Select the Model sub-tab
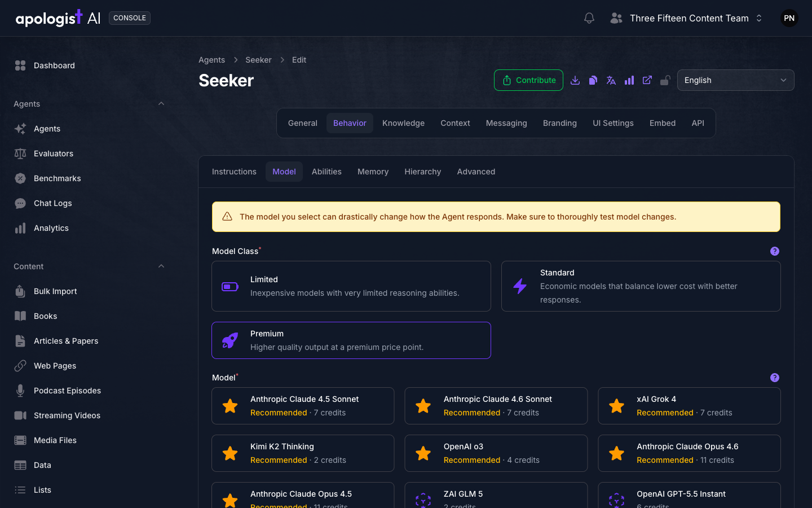 284,172
